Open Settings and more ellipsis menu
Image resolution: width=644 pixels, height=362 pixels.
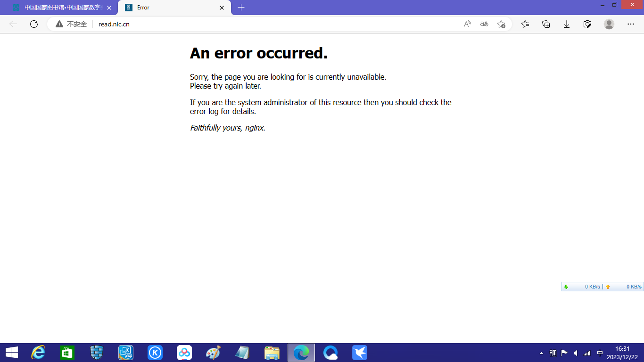click(x=631, y=24)
